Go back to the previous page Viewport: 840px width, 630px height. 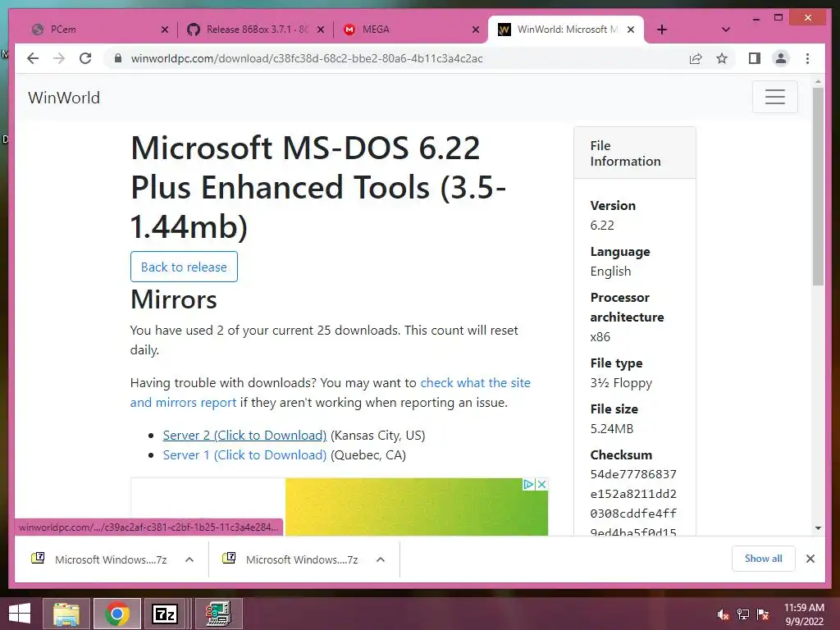[33, 58]
